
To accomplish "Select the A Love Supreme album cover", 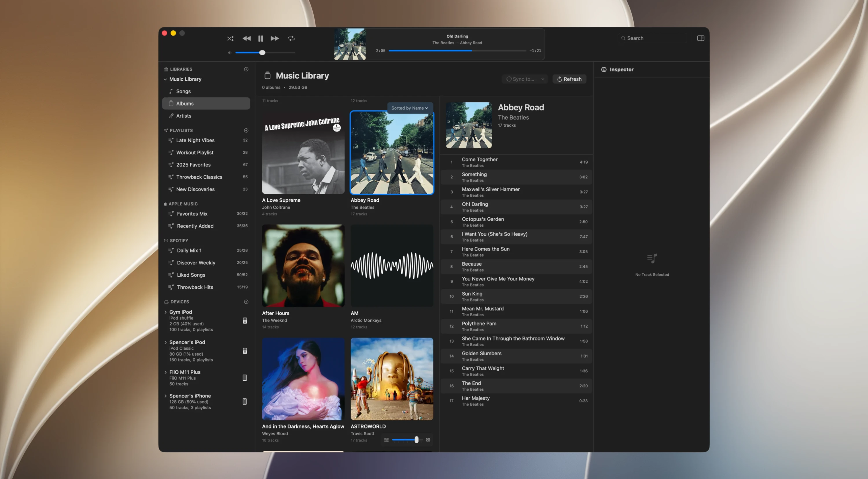I will (x=303, y=152).
